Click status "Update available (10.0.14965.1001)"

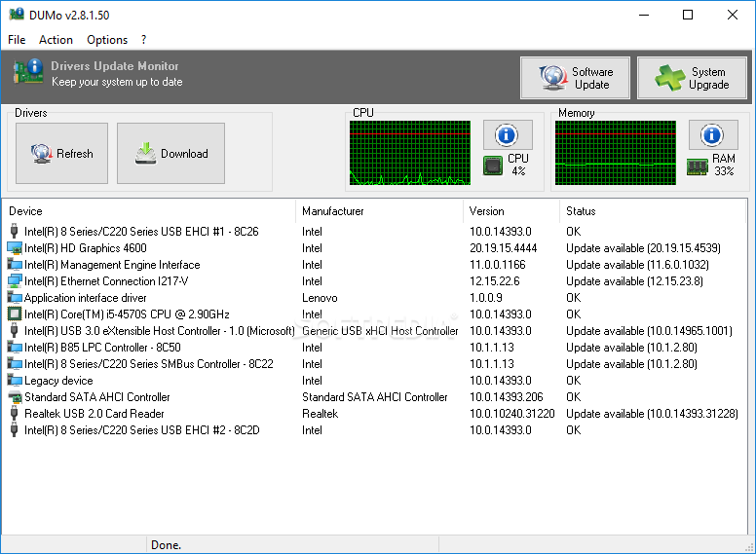click(x=649, y=331)
